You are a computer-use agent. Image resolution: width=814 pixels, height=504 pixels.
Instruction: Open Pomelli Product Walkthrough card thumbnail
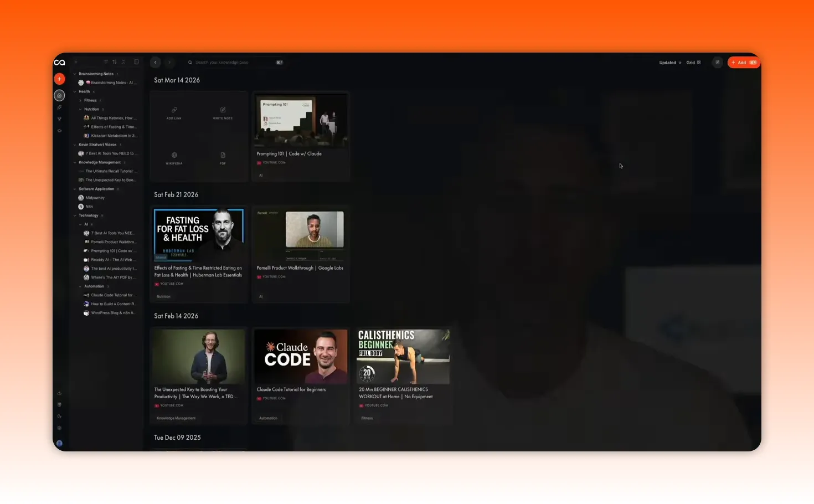[x=301, y=235]
